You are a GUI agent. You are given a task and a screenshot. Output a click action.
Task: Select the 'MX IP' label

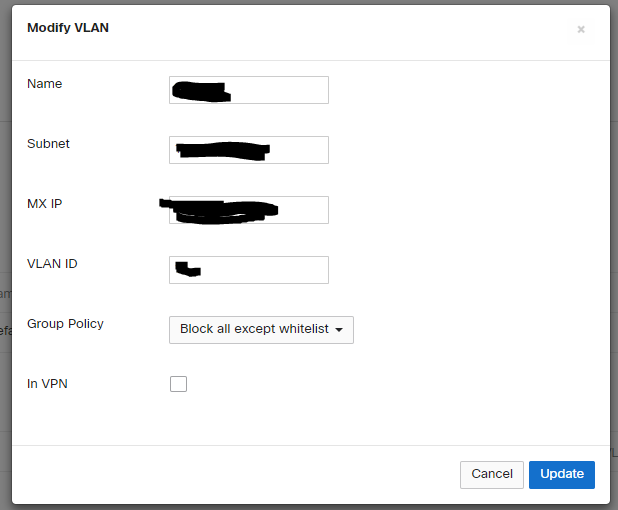tap(45, 204)
